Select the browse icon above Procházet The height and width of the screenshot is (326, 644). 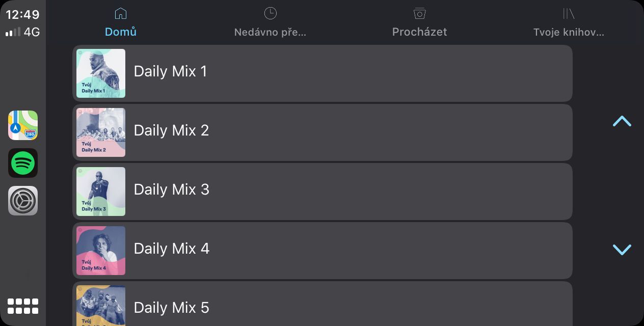419,13
